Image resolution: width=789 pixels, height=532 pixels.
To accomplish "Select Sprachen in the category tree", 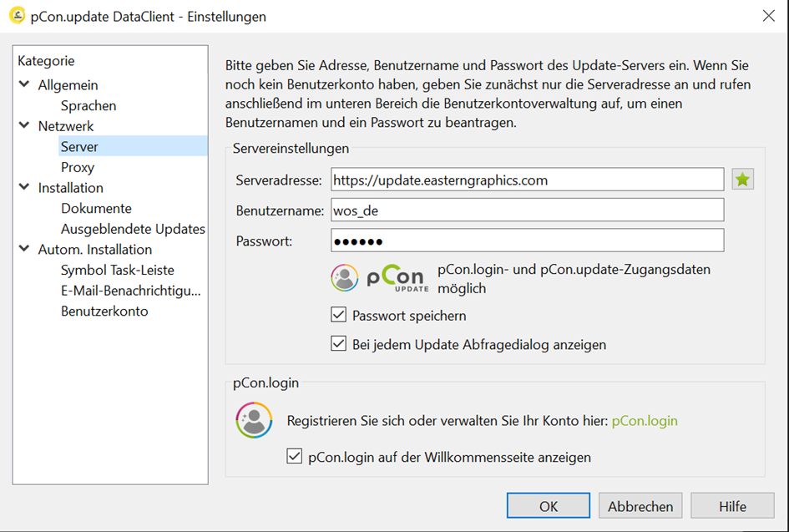I will 89,106.
